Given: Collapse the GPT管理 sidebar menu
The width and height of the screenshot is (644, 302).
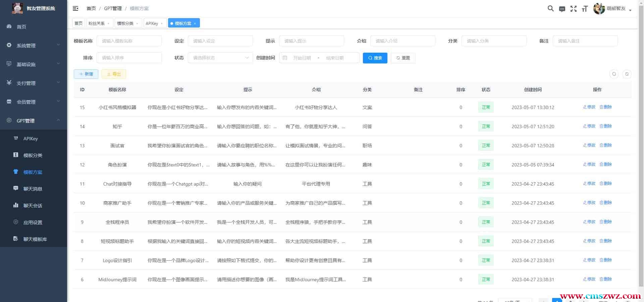Looking at the screenshot, I should (34, 120).
